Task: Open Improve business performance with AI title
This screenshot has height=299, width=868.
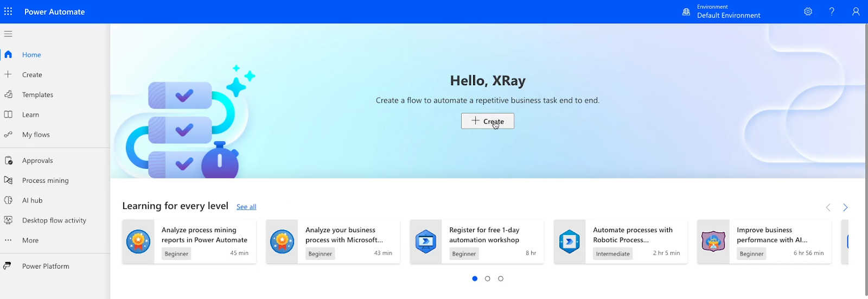Action: click(772, 235)
